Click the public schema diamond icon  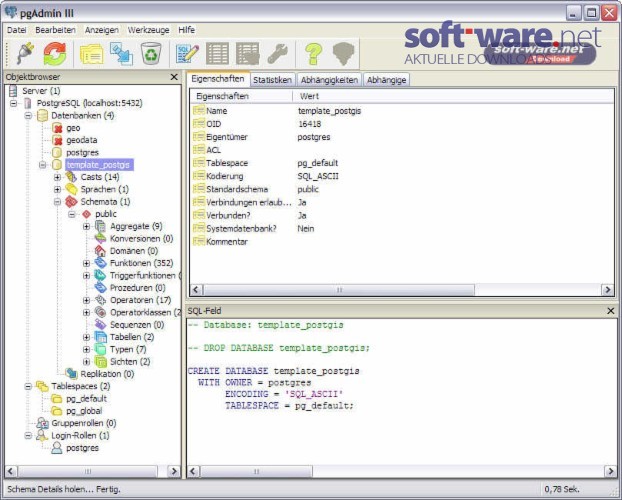(x=86, y=214)
